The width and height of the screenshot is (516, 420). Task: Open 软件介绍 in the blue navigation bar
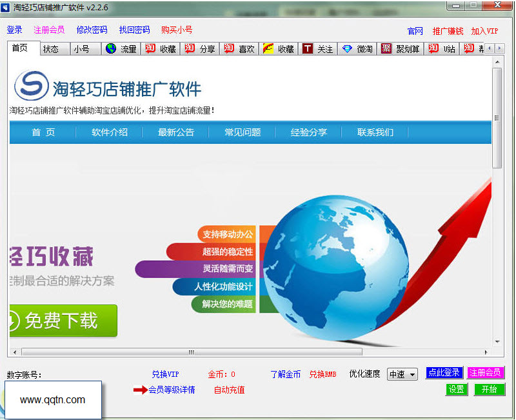[110, 132]
